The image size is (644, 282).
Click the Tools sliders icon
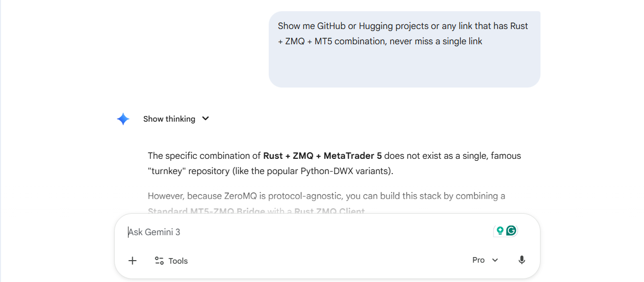coord(159,261)
